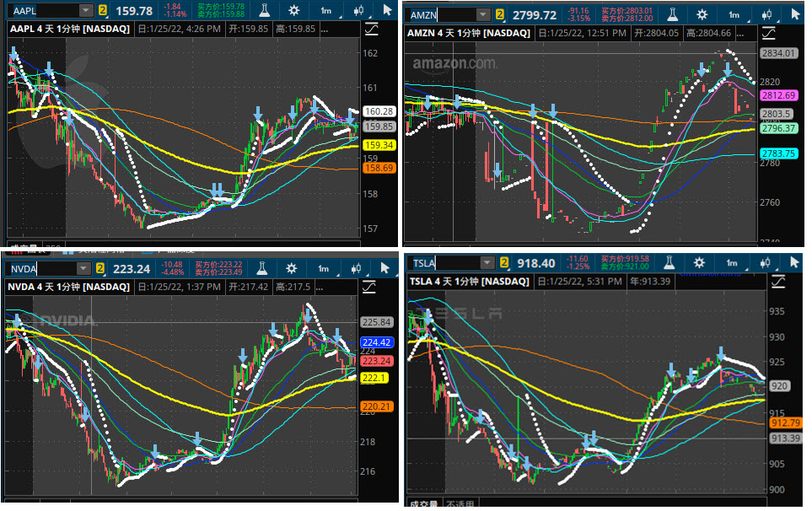Open studies flask icon on AAPL chart
The height and width of the screenshot is (511, 812).
click(264, 10)
